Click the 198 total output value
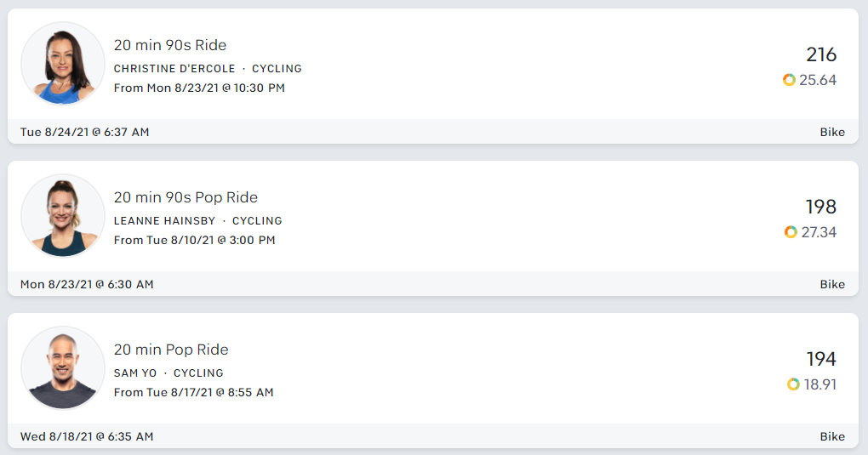The width and height of the screenshot is (868, 455). pos(821,208)
